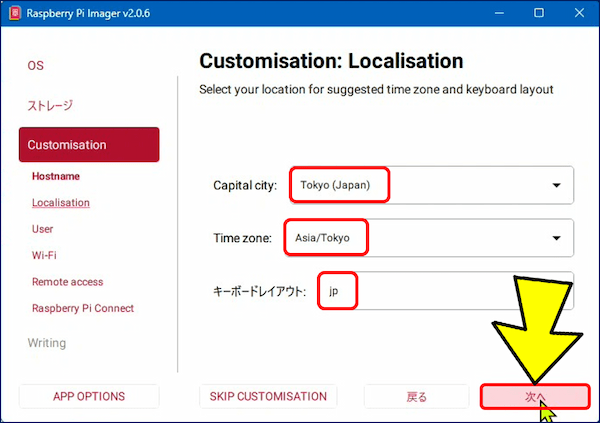Click the Raspberry Pi Imager app icon
This screenshot has height=423, width=600.
(16, 13)
